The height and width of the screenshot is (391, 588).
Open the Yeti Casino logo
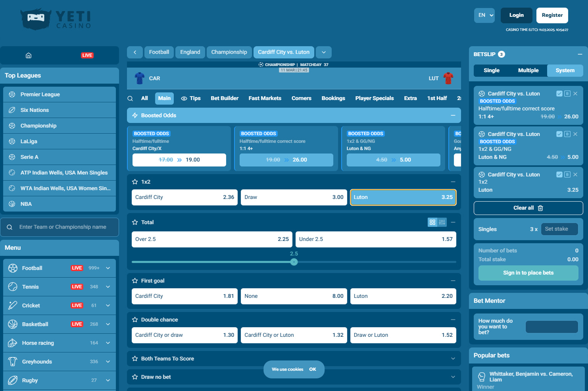coord(56,19)
